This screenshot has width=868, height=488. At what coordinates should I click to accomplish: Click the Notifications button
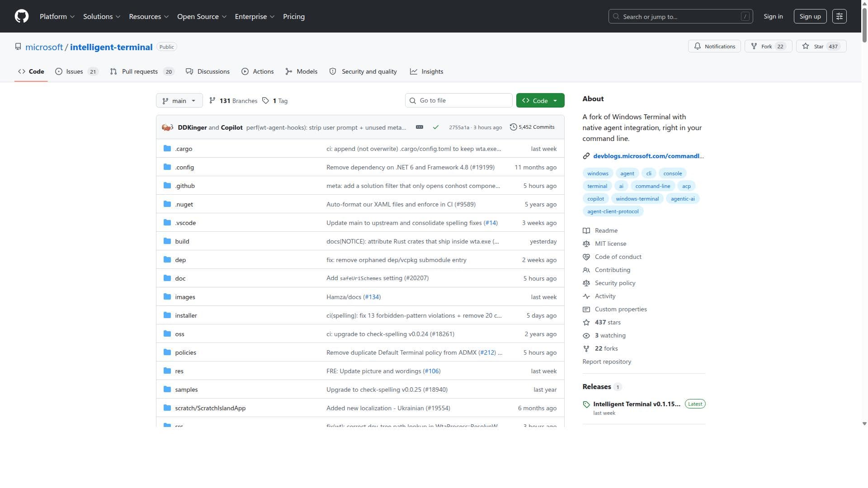click(x=714, y=46)
